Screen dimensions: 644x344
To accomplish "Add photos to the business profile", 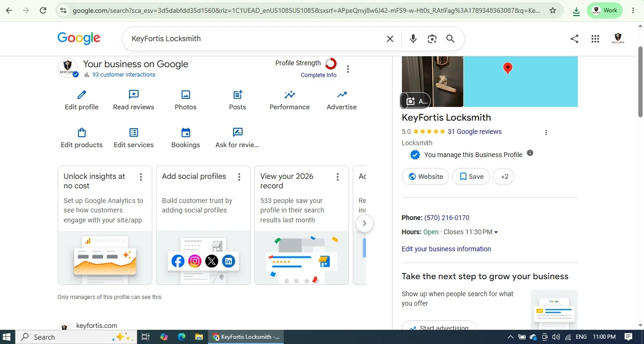I will tap(416, 101).
